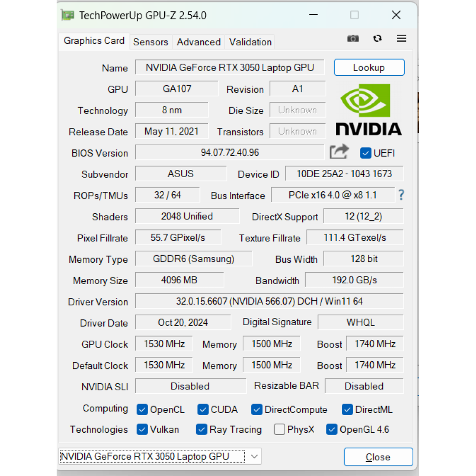Click GPU Clock row Memory 1500 MHz
The width and height of the screenshot is (476, 476).
click(x=272, y=344)
